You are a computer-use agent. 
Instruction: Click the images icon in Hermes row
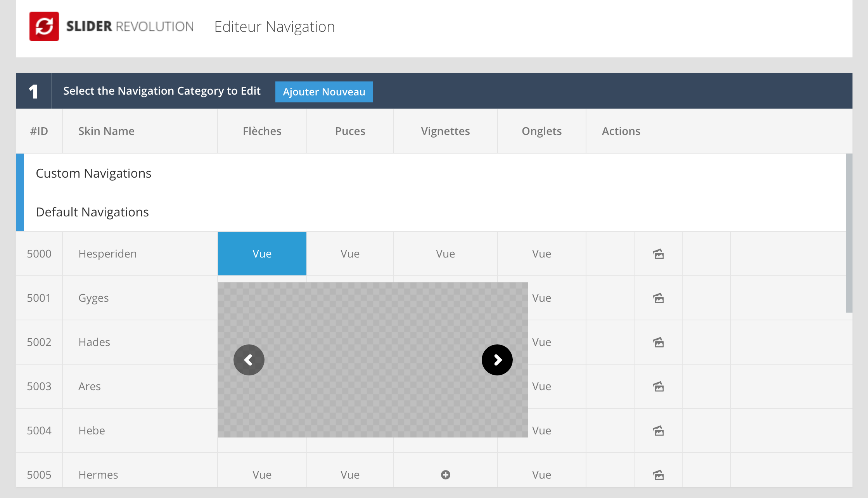(x=658, y=475)
